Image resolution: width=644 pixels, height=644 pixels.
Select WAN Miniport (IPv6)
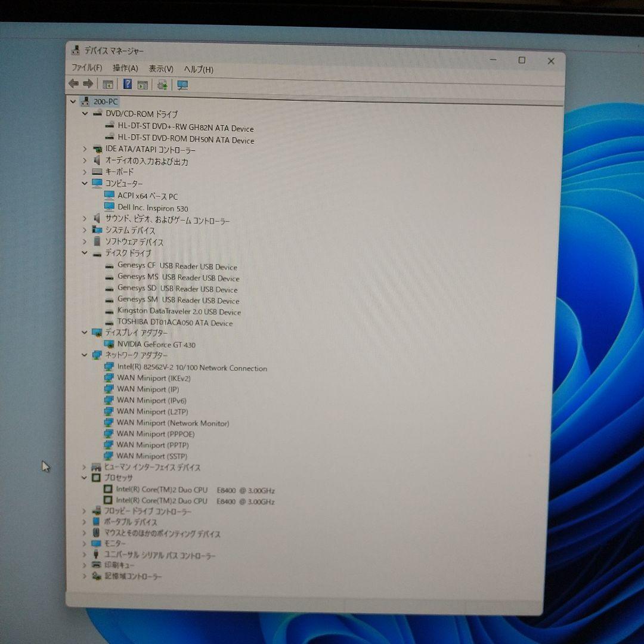[151, 400]
